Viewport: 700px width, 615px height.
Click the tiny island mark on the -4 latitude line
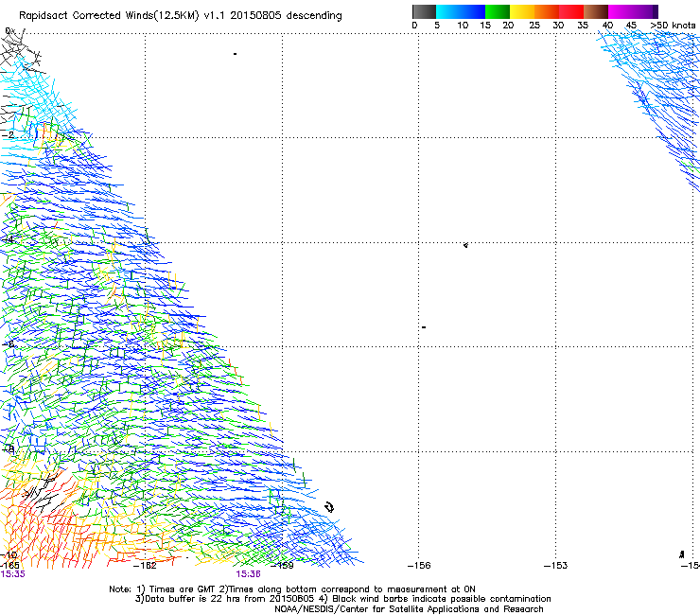coord(465,245)
